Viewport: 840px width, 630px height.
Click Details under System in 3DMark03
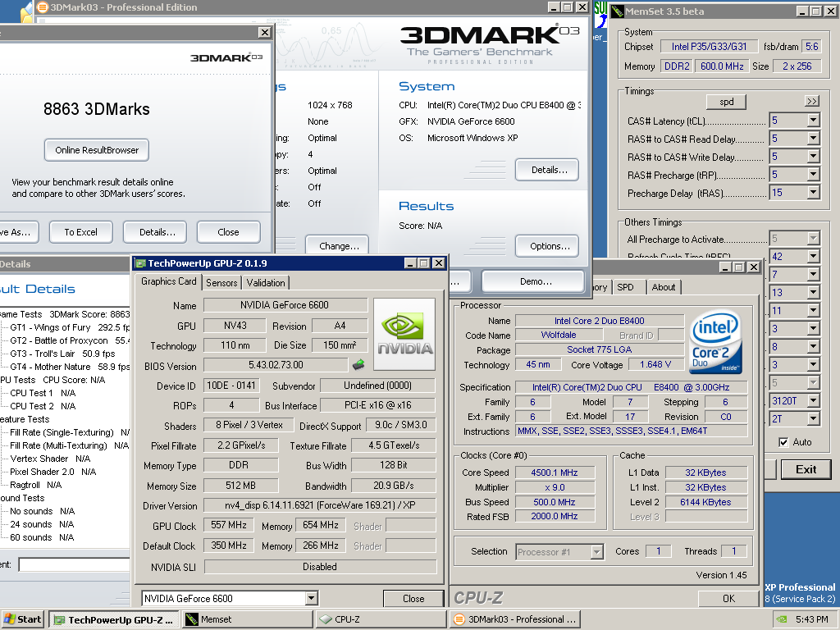click(x=547, y=170)
